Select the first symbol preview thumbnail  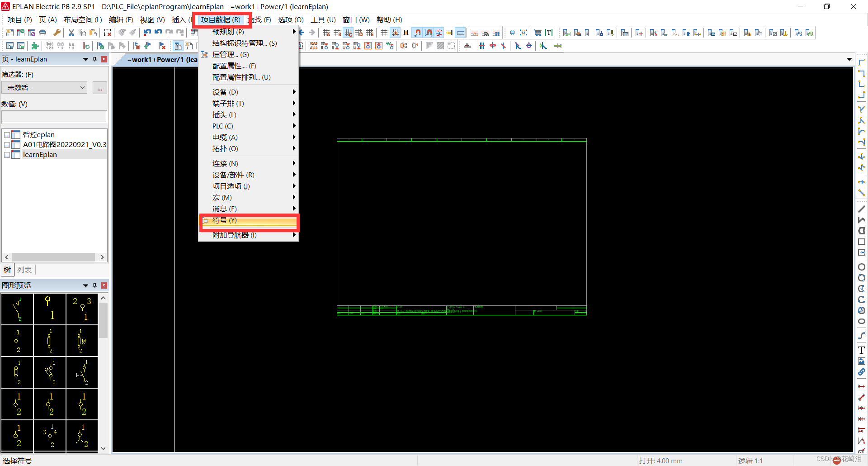click(x=17, y=309)
